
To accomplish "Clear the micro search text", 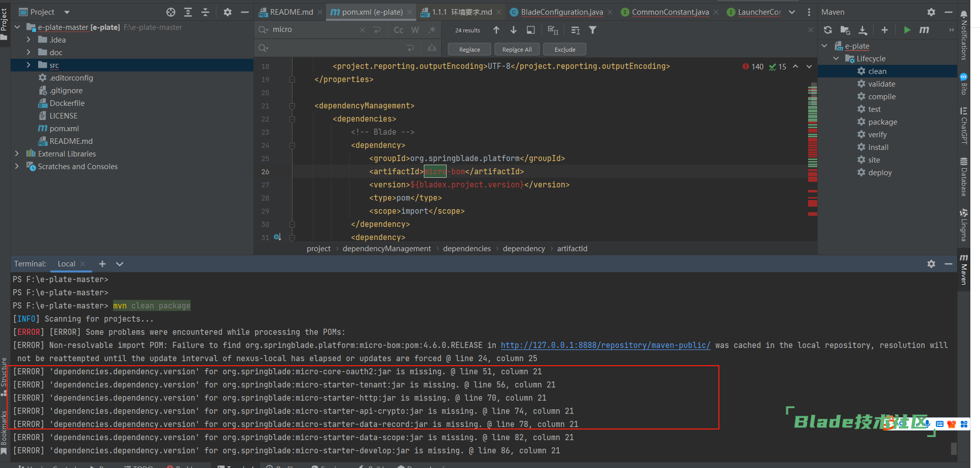I will [x=362, y=30].
